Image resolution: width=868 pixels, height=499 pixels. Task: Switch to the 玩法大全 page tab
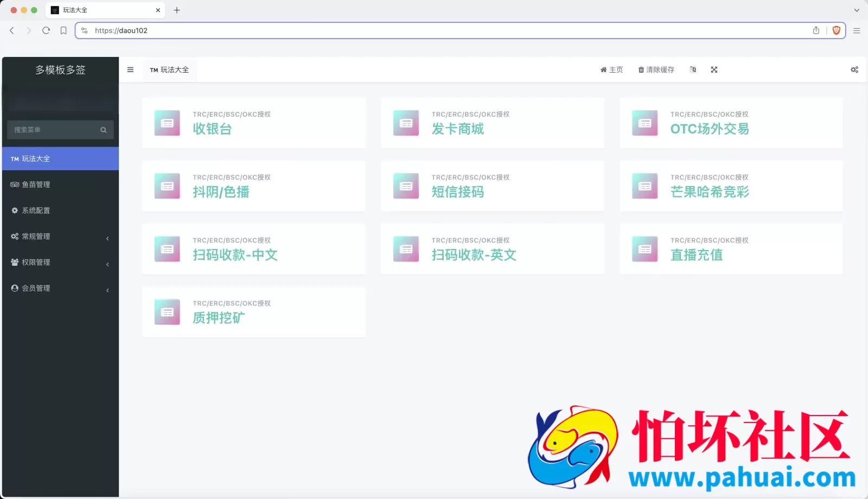(169, 69)
